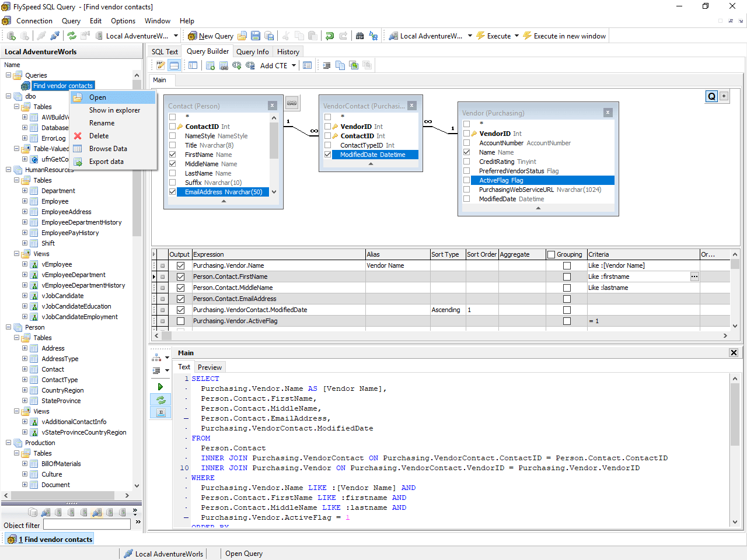
Task: Click the link icon between Contact and VendorContact
Action: coord(292,103)
